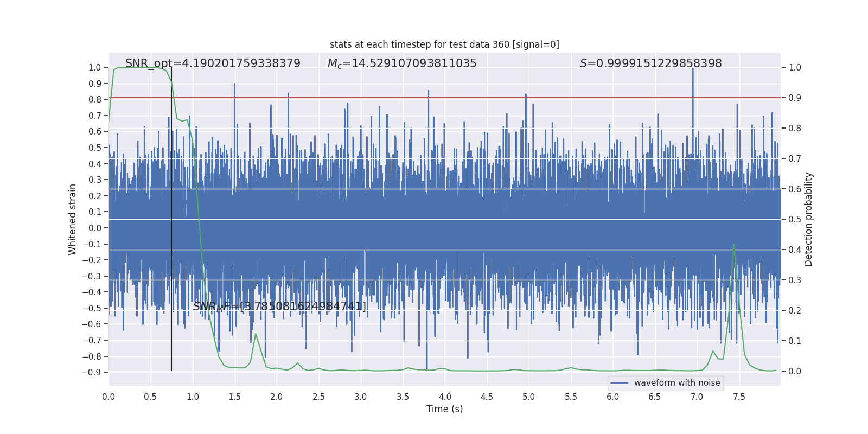Click the plot title about test data 360
Image resolution: width=868 pixels, height=434 pixels.
444,44
